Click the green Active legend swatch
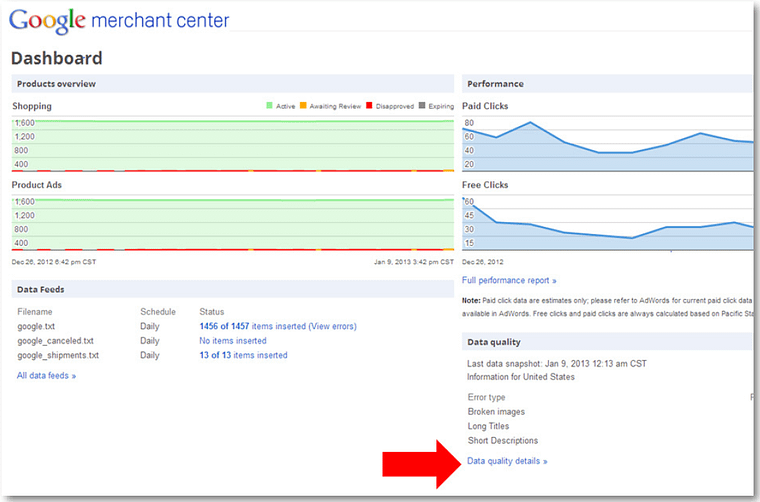Image resolution: width=760 pixels, height=502 pixels. [269, 106]
